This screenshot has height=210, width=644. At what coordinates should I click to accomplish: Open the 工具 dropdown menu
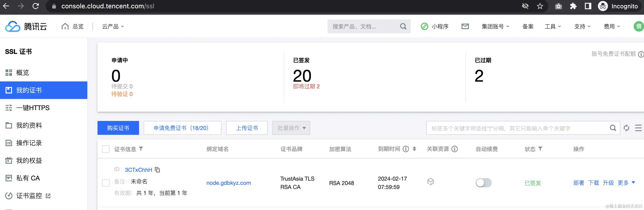(x=553, y=26)
